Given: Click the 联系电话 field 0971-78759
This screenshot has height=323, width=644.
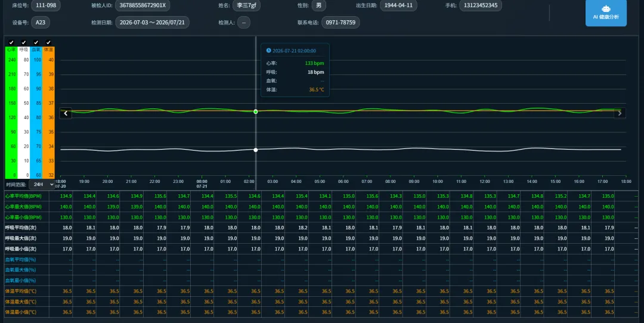Looking at the screenshot, I should click(340, 22).
